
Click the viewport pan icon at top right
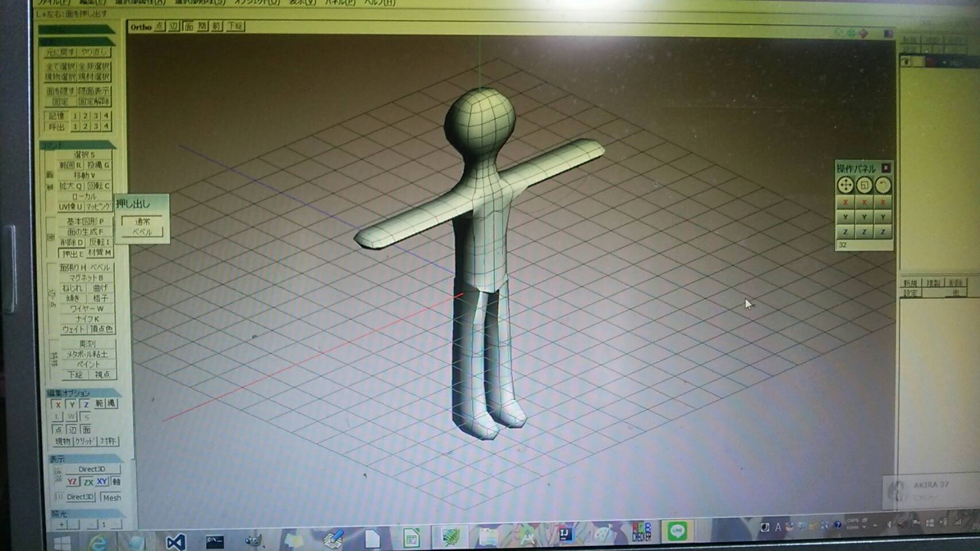point(851,34)
